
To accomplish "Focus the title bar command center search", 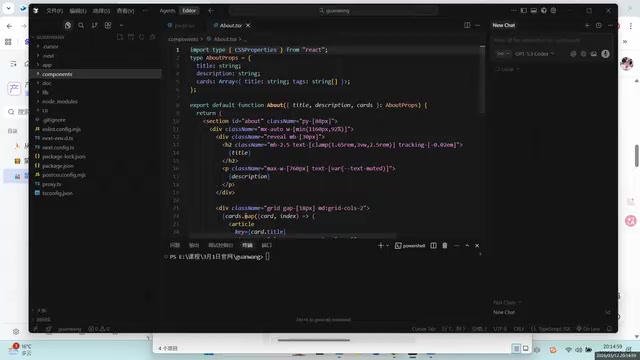I will [333, 11].
